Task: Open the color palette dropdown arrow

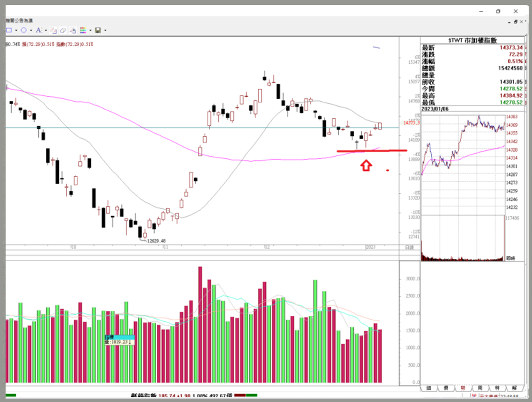Action: (x=90, y=31)
